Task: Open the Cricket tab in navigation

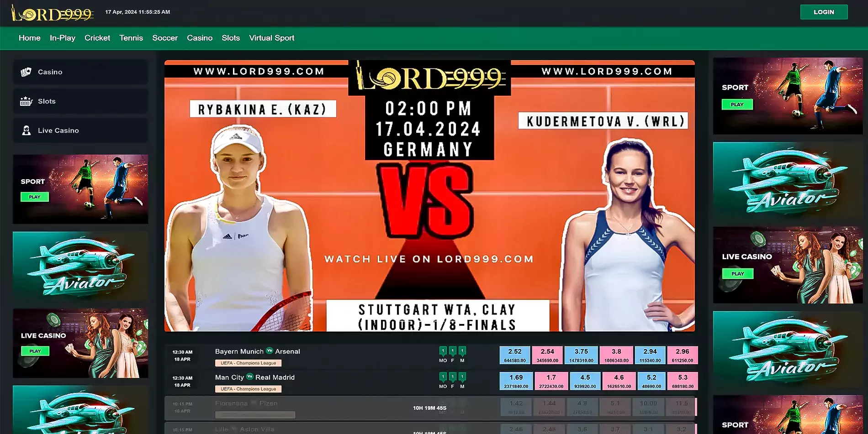Action: point(97,38)
